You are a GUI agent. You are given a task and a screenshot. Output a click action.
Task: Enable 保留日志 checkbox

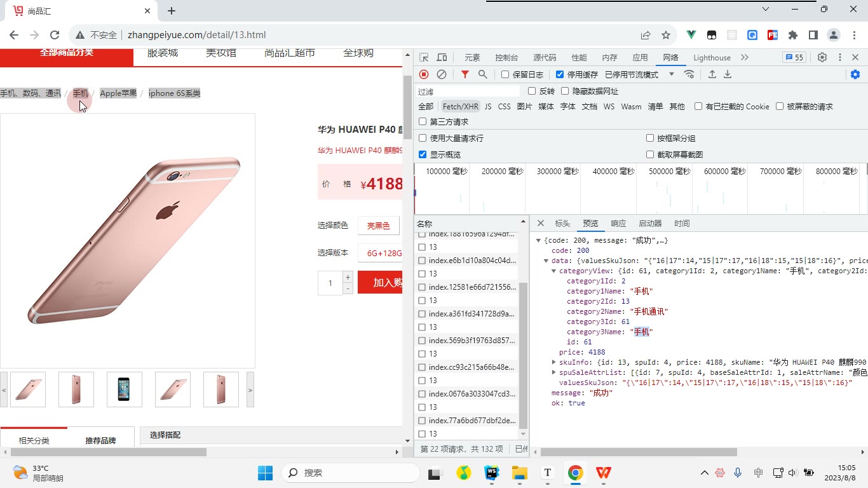(x=505, y=74)
